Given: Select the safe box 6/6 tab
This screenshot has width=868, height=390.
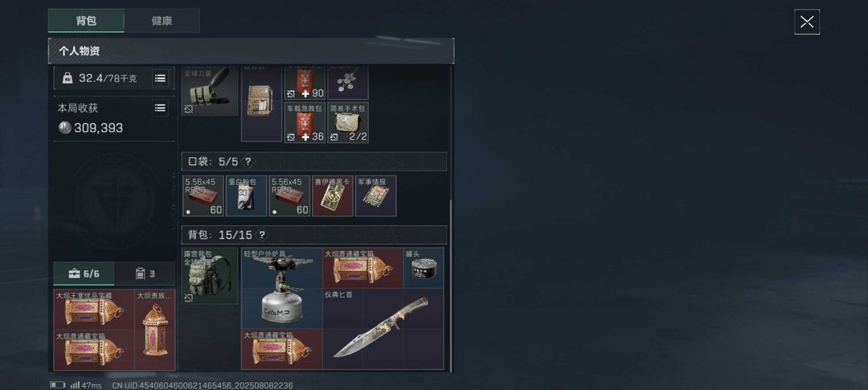Looking at the screenshot, I should [x=84, y=273].
